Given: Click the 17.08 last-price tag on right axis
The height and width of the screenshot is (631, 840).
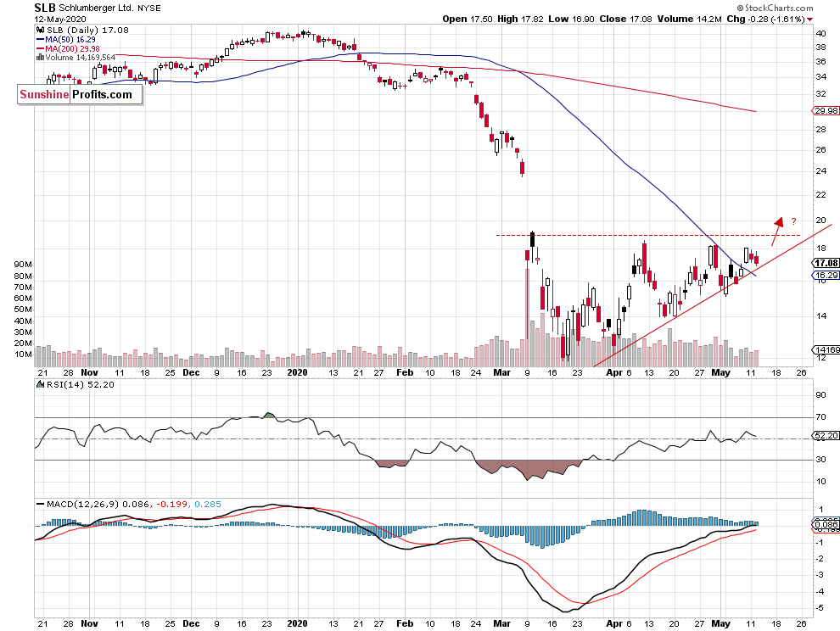Looking at the screenshot, I should (x=826, y=263).
